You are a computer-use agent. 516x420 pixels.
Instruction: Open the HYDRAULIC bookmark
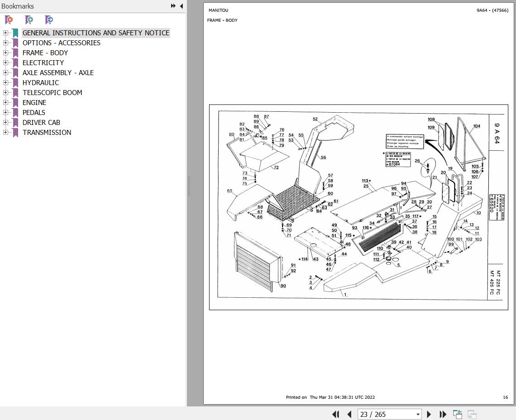click(41, 83)
